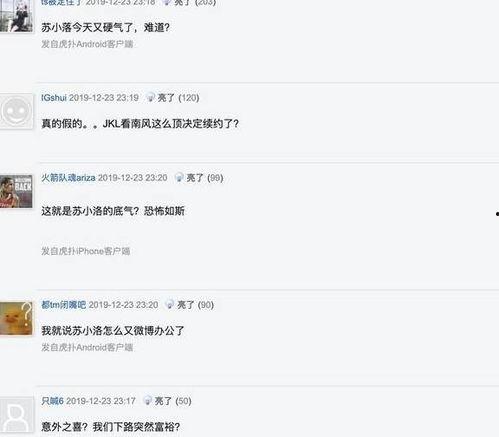Open IGshui's smiley face avatar
499x437 pixels.
pos(16,111)
